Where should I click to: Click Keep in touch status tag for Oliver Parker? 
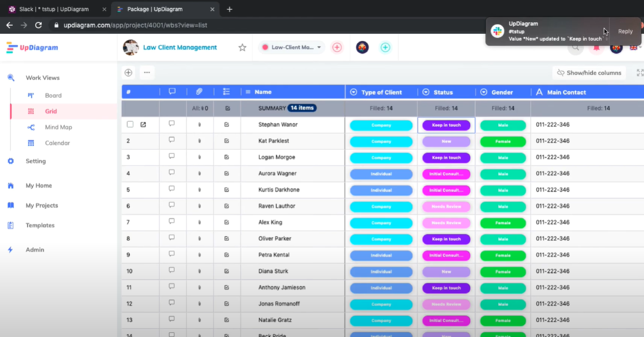click(x=446, y=239)
